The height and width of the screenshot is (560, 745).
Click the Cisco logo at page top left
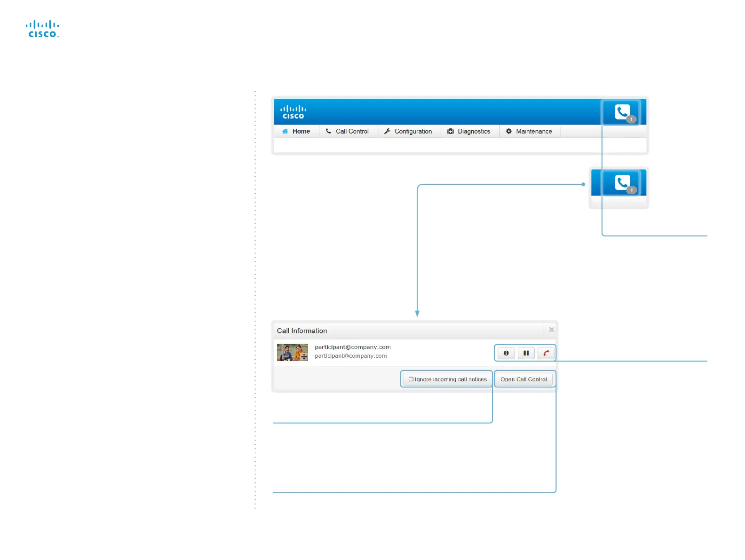coord(42,29)
